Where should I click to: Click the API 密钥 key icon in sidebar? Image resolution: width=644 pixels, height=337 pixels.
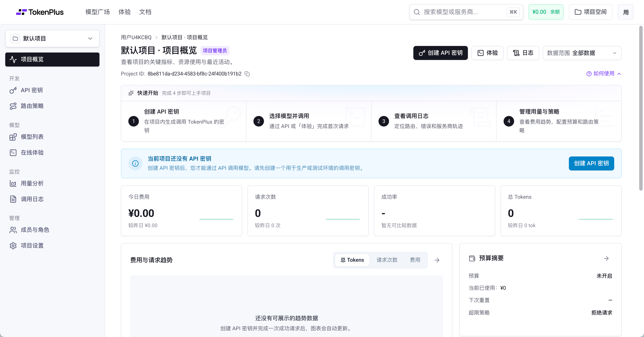coord(13,90)
